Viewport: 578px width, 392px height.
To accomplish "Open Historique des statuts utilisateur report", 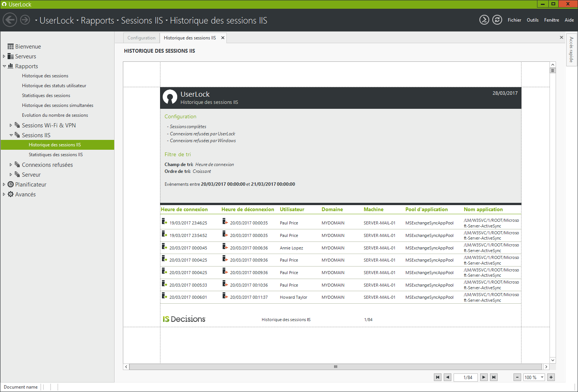I will click(54, 86).
